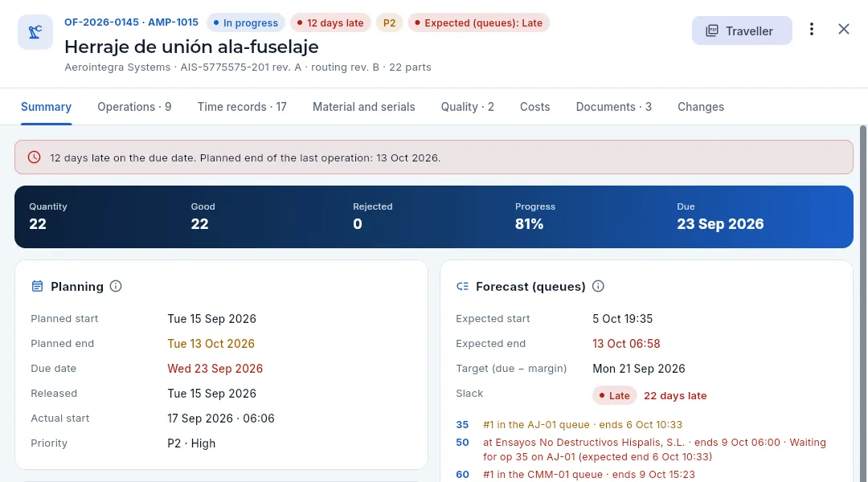The image size is (868, 482).
Task: Click the OF-2026-0145 · AMP-1015 order link
Action: pos(131,22)
